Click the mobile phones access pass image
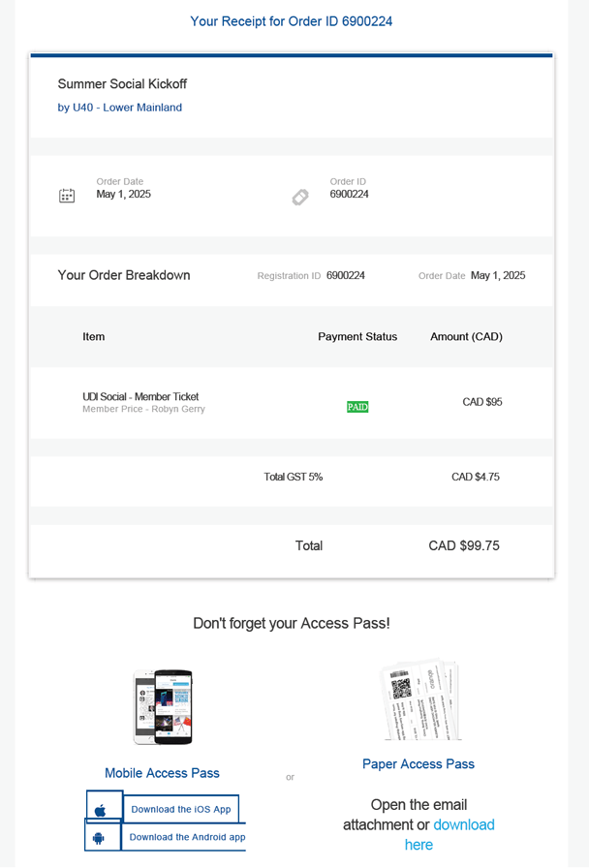The width and height of the screenshot is (589, 868). [x=162, y=706]
